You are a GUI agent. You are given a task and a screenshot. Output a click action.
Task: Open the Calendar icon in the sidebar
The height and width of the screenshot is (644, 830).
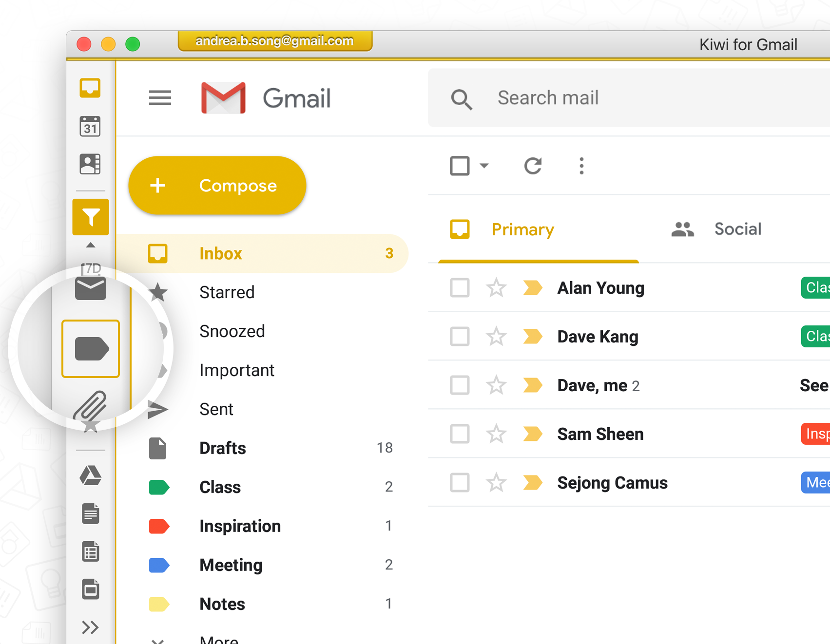coord(90,126)
